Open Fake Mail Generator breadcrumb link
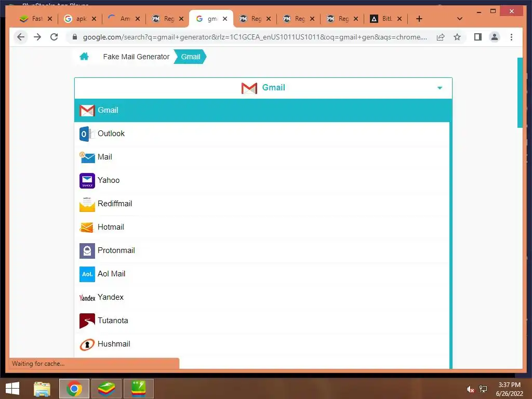The width and height of the screenshot is (532, 399). [x=136, y=57]
